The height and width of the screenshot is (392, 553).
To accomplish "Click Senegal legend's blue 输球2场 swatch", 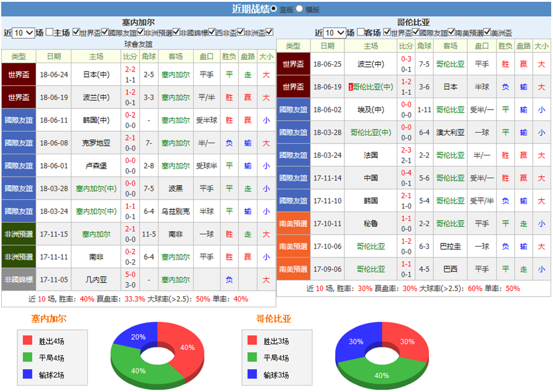I will pos(27,374).
